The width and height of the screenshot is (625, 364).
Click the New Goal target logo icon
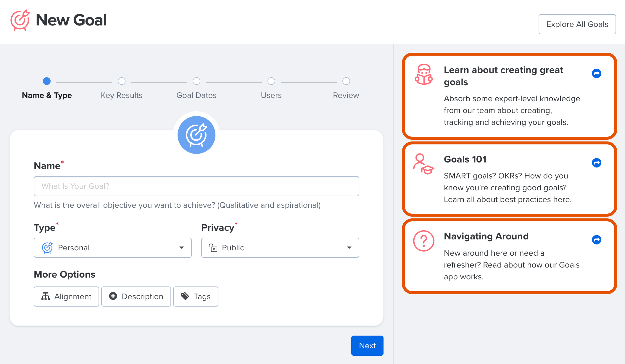click(20, 20)
